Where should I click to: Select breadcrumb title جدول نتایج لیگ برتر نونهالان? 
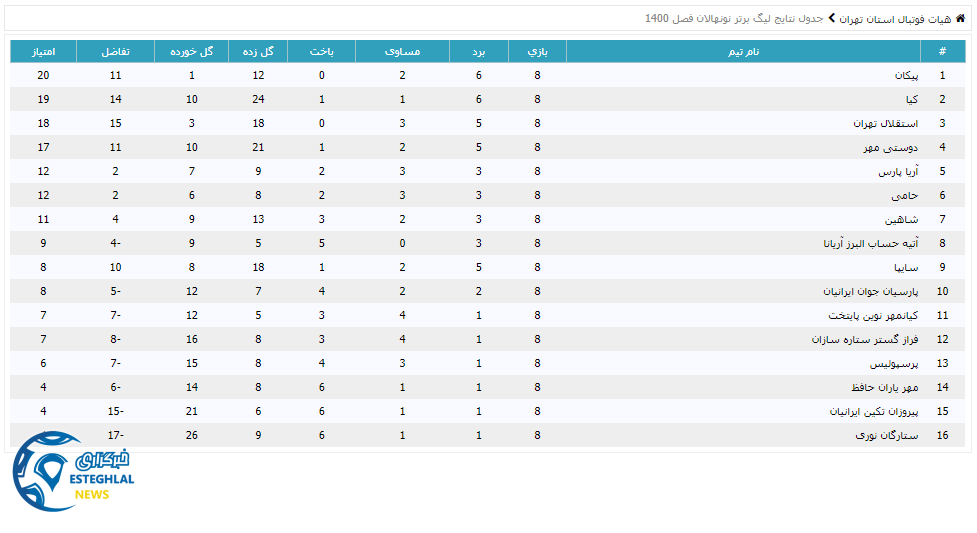point(736,19)
